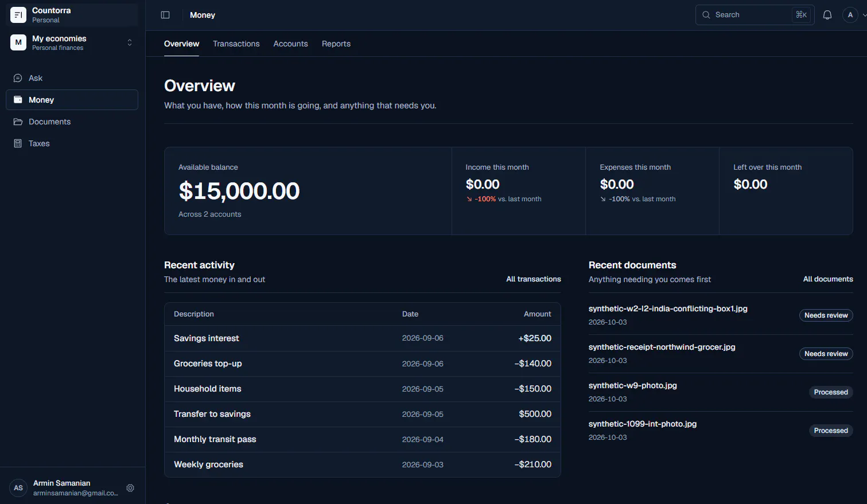This screenshot has width=867, height=504.
Task: Click Processed badge for w9-photo document
Action: point(831,392)
